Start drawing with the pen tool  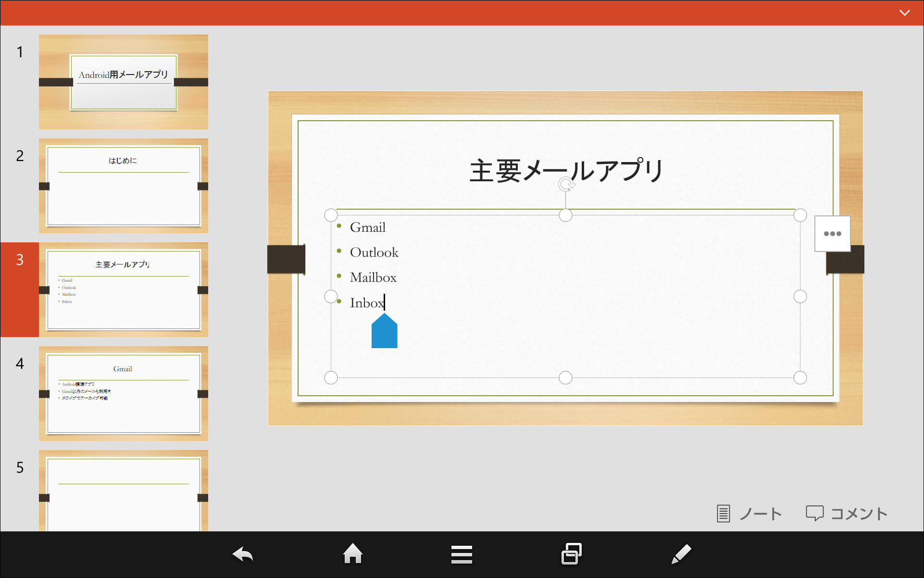coord(681,554)
